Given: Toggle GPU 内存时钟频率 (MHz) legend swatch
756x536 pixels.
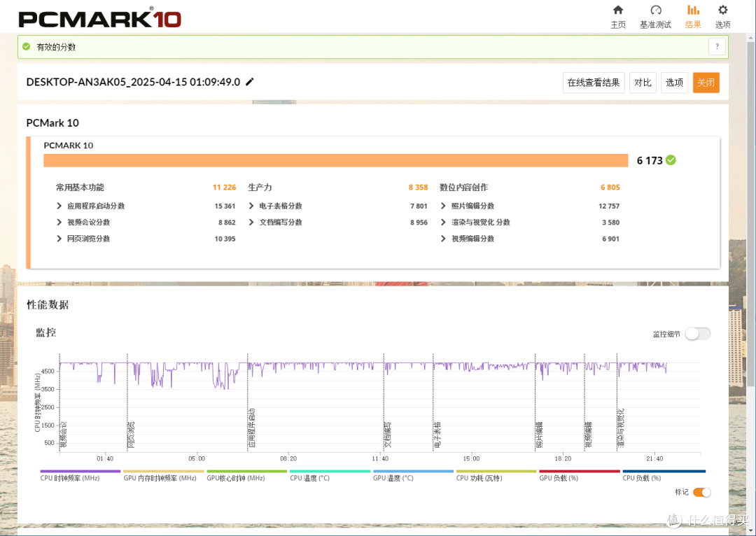Looking at the screenshot, I should (163, 472).
